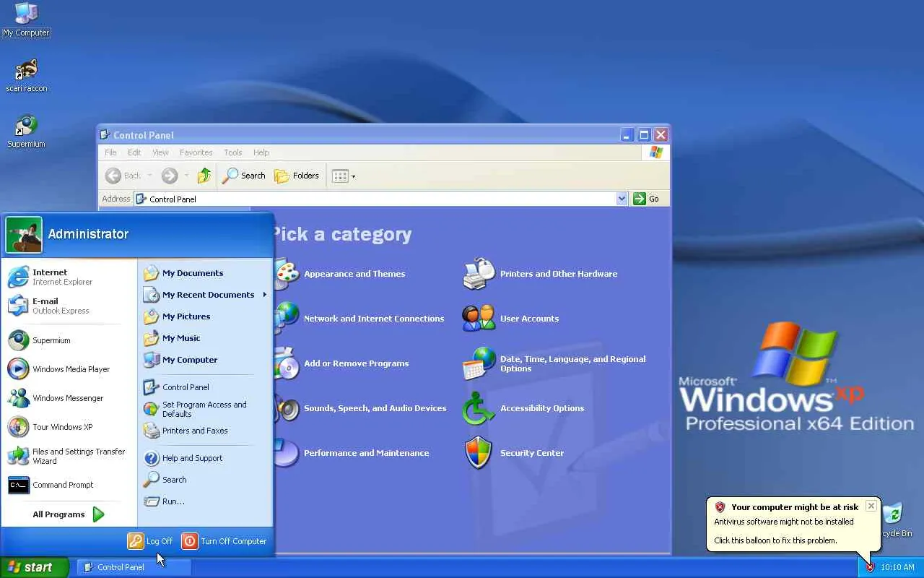
Task: Open My Pictures in Start menu
Action: [x=205, y=316]
